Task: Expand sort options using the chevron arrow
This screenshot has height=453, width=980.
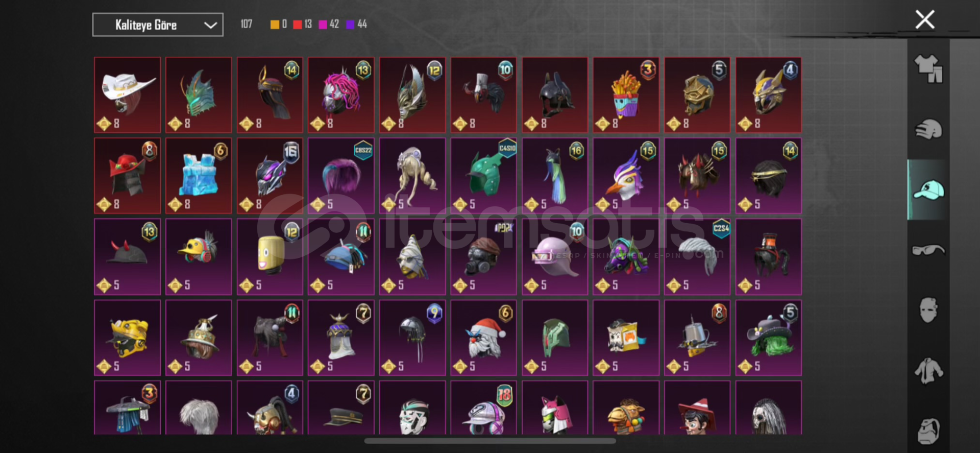Action: pyautogui.click(x=210, y=25)
